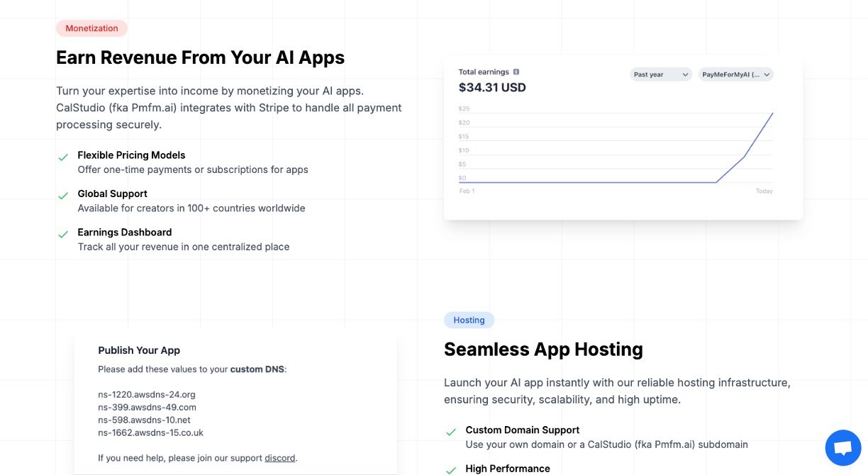Click the Hosting tag badge
Image resolution: width=868 pixels, height=475 pixels.
pos(469,320)
